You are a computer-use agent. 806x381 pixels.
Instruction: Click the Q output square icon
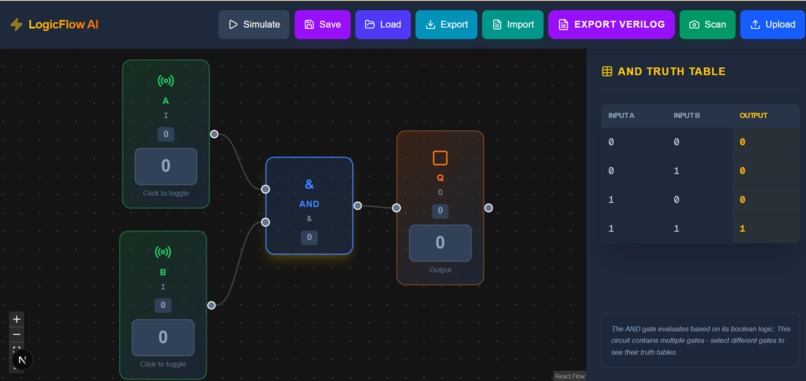(440, 158)
